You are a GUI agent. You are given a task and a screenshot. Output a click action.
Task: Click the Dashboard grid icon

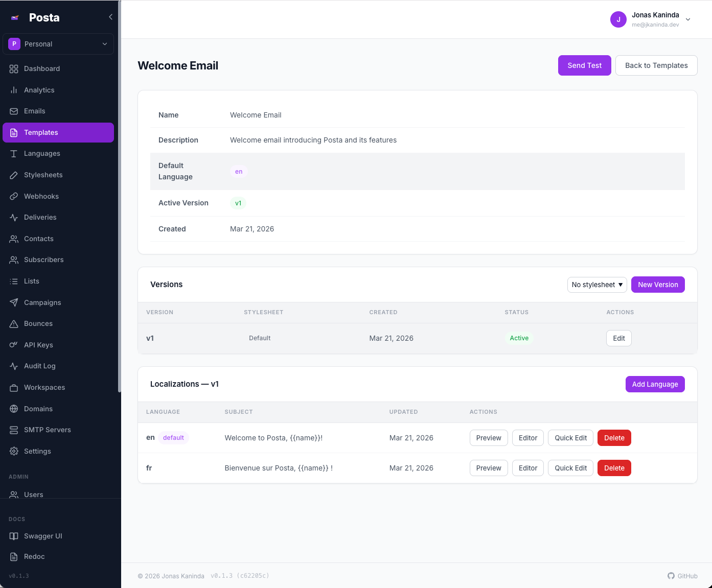[x=14, y=69]
